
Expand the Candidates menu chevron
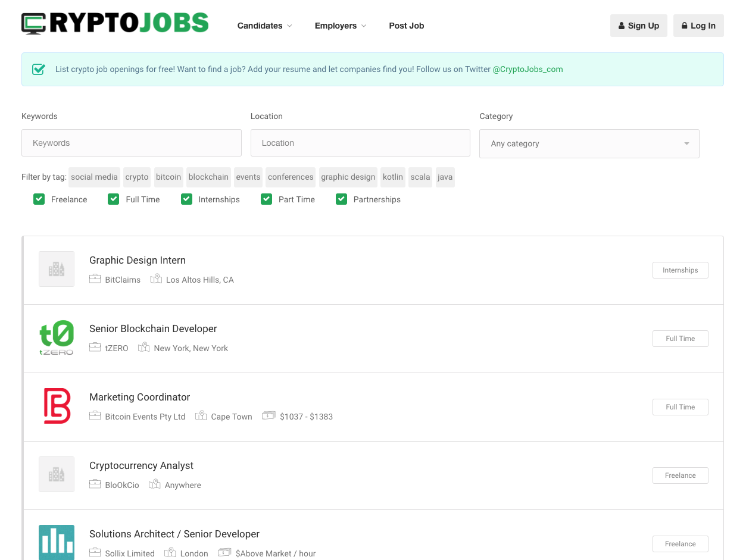click(x=290, y=26)
